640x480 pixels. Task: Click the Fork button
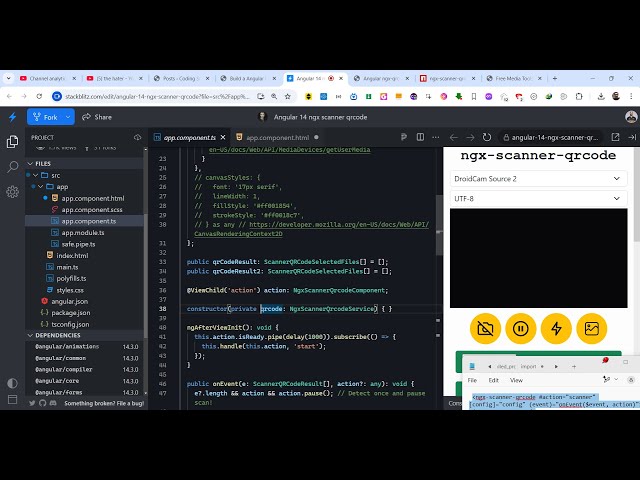click(50, 116)
